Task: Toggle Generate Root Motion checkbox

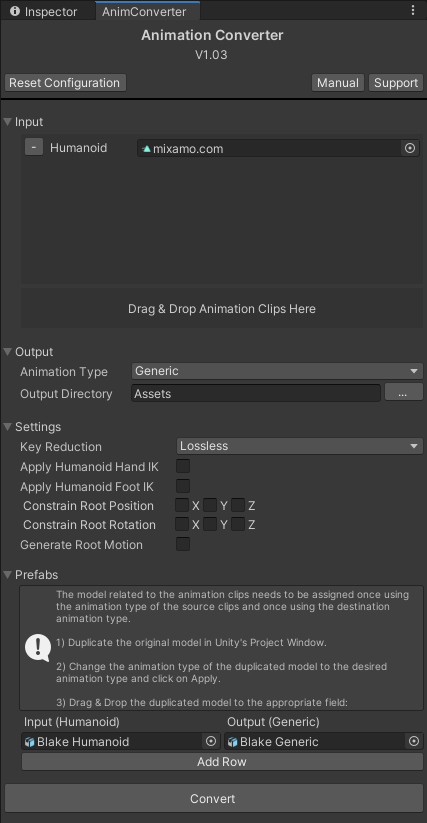Action: (x=183, y=544)
